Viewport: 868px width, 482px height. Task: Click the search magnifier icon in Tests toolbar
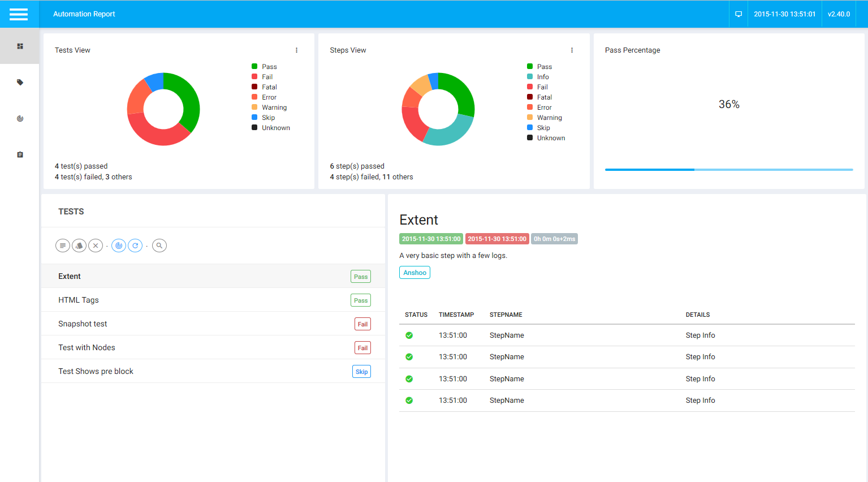tap(159, 246)
